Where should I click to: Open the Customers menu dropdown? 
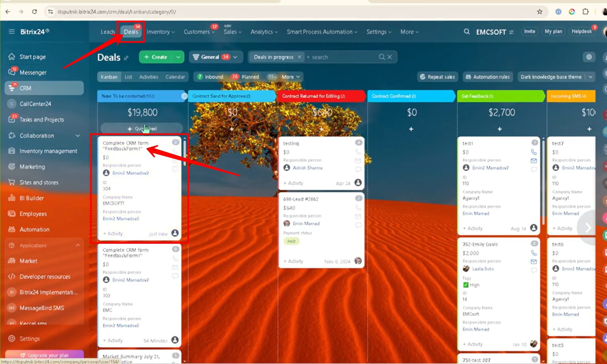pos(199,32)
